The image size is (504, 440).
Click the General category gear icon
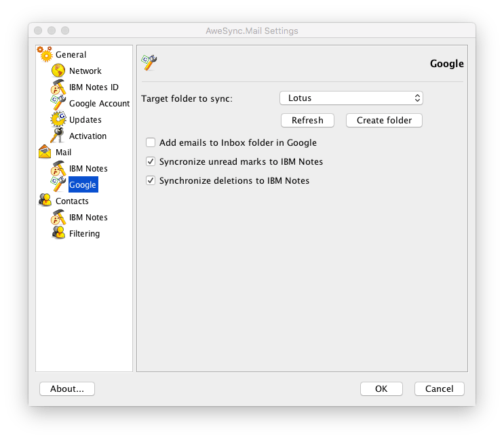(x=45, y=54)
